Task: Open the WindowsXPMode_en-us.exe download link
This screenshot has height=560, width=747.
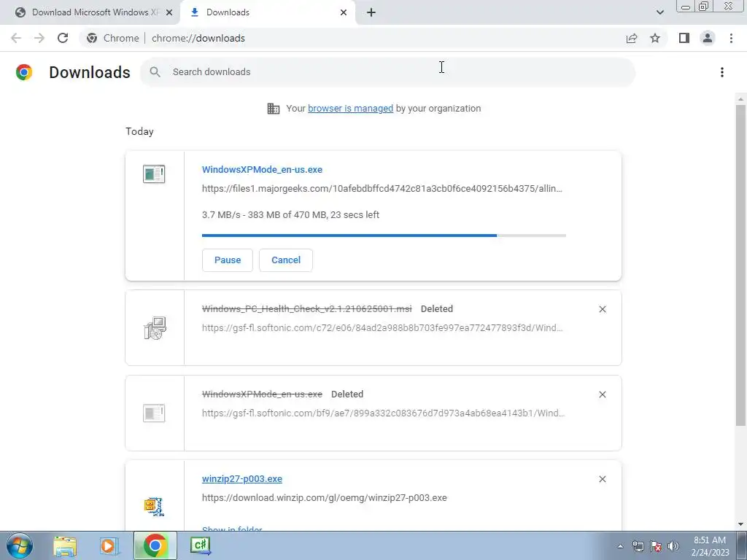Action: (262, 169)
